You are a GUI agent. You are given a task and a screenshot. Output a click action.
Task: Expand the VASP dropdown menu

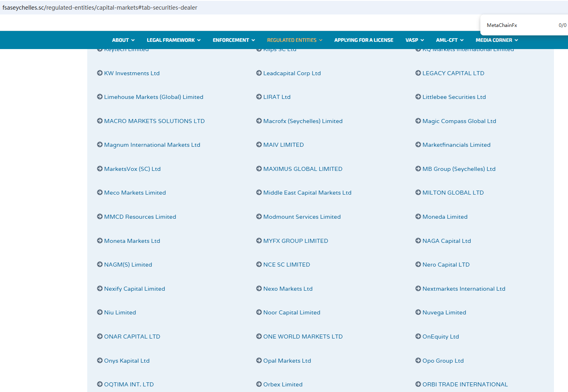[x=415, y=40]
